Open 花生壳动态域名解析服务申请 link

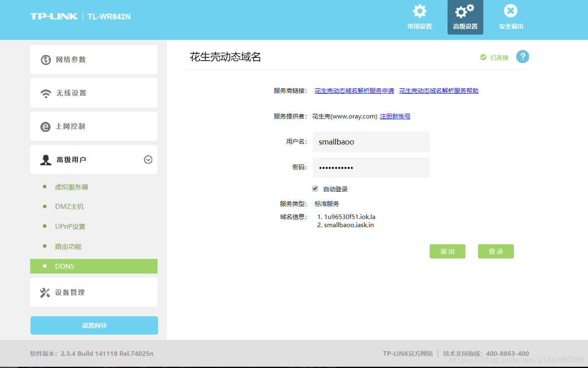[354, 90]
